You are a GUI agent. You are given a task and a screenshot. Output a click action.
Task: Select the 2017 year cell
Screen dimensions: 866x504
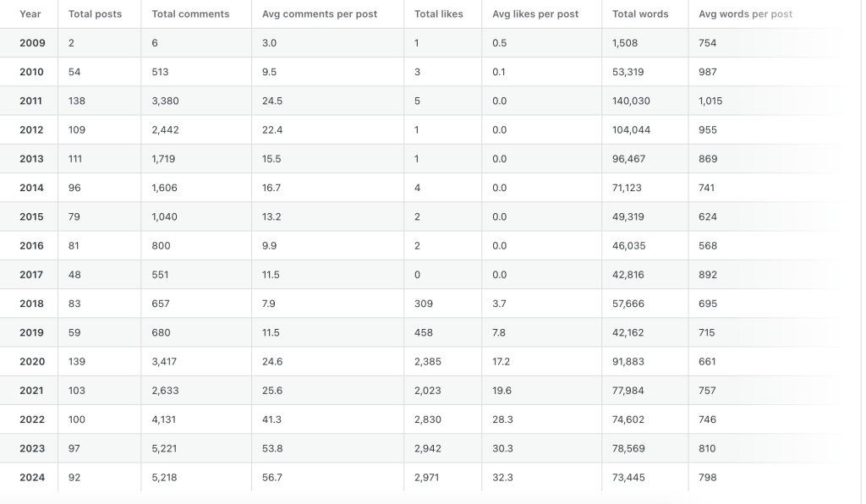click(32, 275)
